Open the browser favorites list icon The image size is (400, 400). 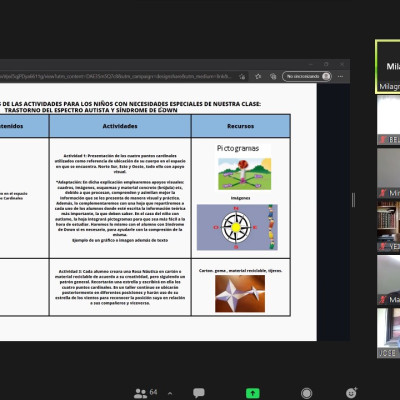pyautogui.click(x=258, y=76)
